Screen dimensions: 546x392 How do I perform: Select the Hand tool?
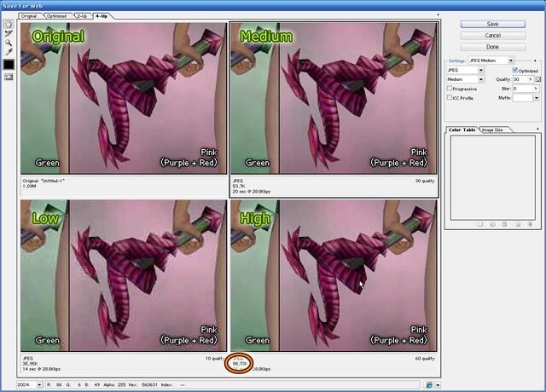[9, 25]
